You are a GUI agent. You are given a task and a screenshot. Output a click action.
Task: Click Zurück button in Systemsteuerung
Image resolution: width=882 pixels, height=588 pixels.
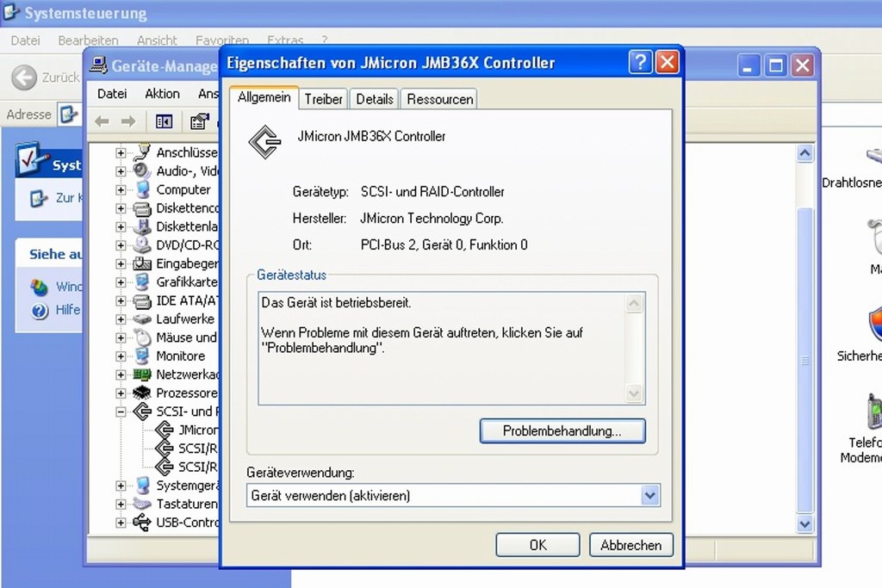coord(45,77)
